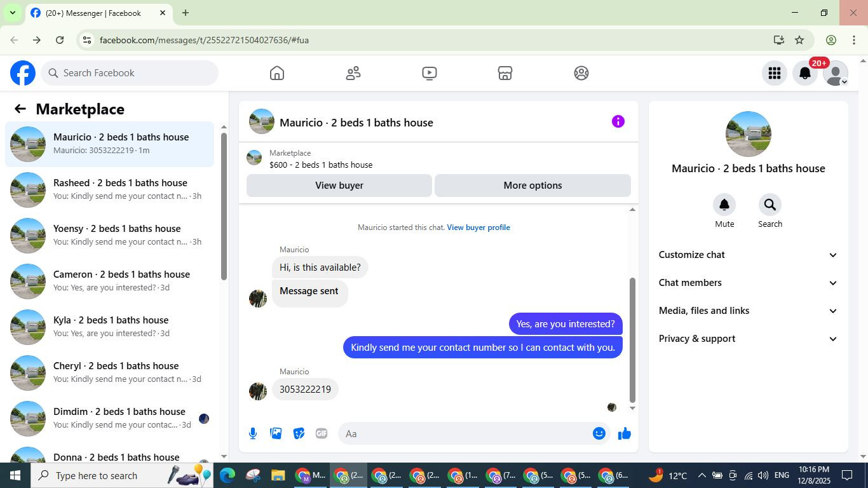This screenshot has width=868, height=488.
Task: Open the Groups icon in top navigation
Action: point(581,73)
